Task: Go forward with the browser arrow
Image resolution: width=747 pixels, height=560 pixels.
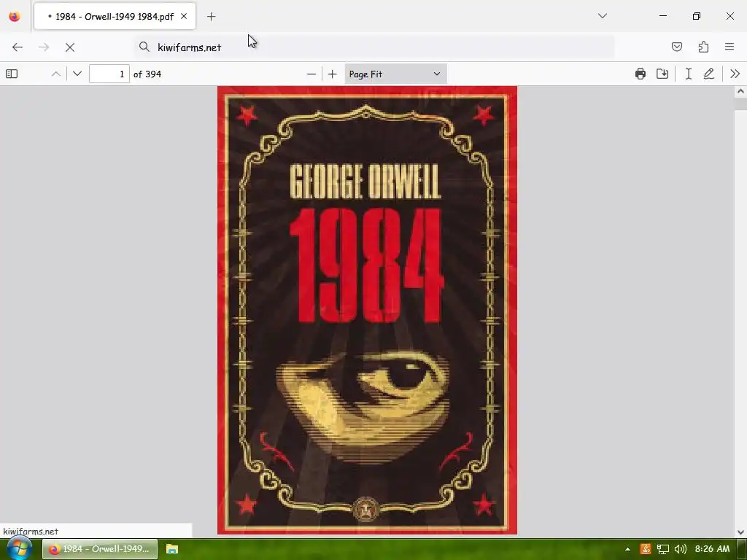Action: pyautogui.click(x=44, y=47)
